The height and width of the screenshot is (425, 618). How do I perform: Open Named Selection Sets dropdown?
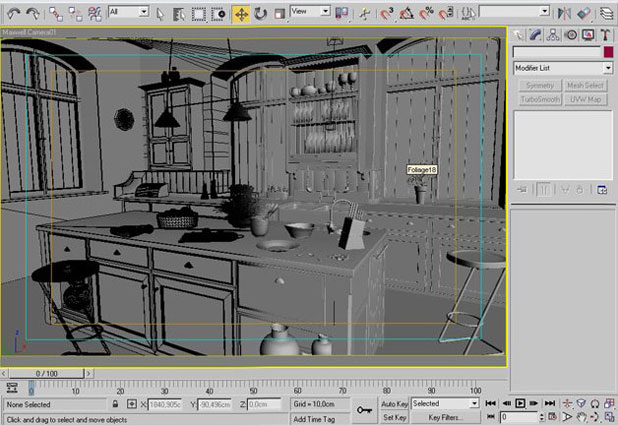click(514, 11)
